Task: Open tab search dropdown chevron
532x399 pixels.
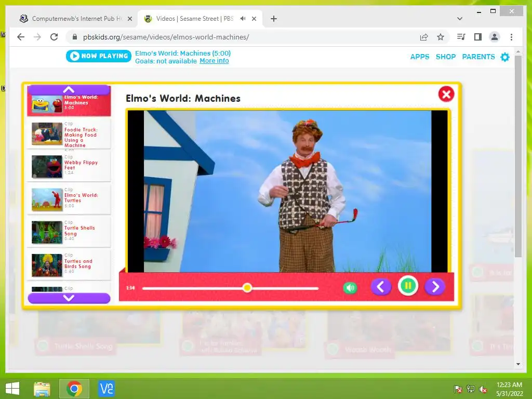Action: (x=460, y=19)
